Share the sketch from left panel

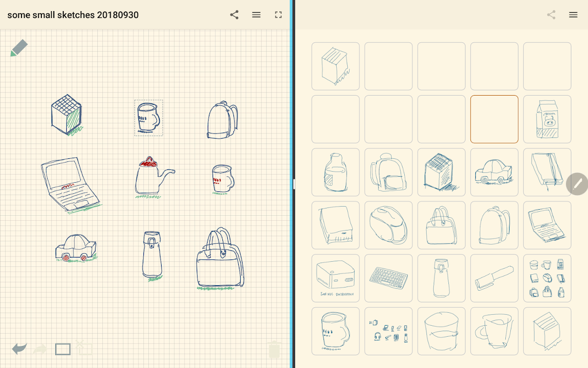point(234,15)
